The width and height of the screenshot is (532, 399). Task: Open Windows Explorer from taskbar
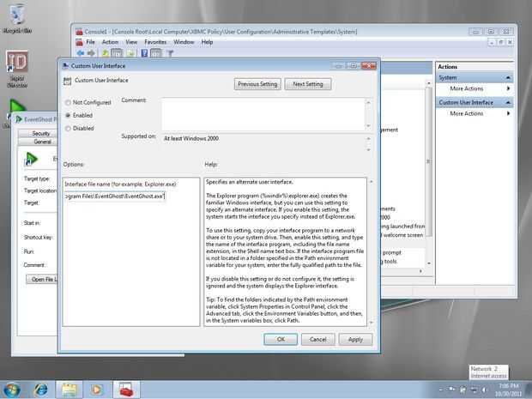click(x=70, y=390)
